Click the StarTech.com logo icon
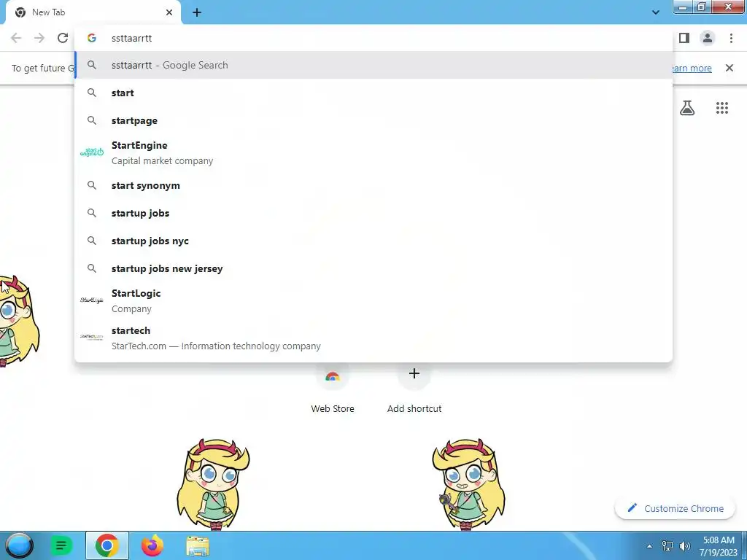747x560 pixels. (92, 337)
